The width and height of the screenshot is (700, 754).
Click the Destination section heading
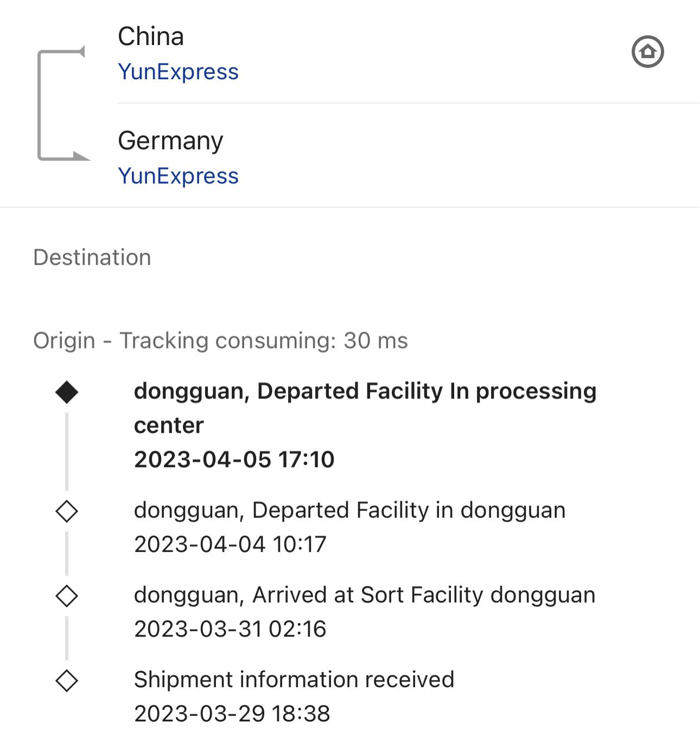click(92, 257)
